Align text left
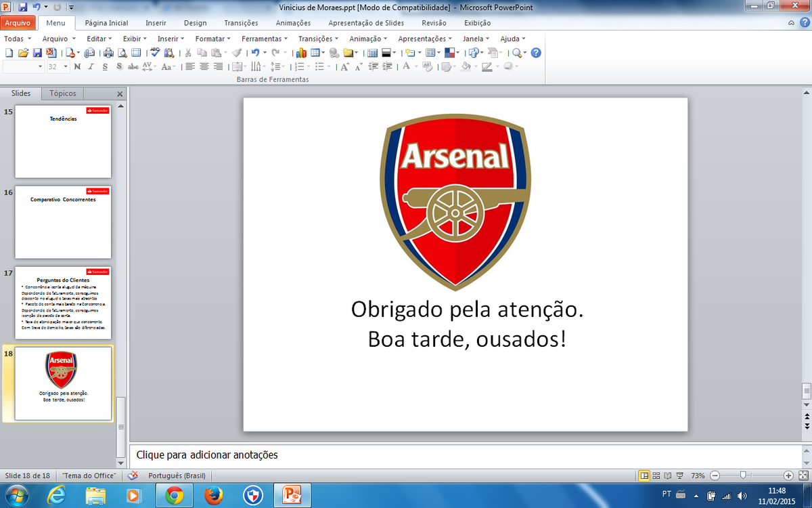 (190, 66)
